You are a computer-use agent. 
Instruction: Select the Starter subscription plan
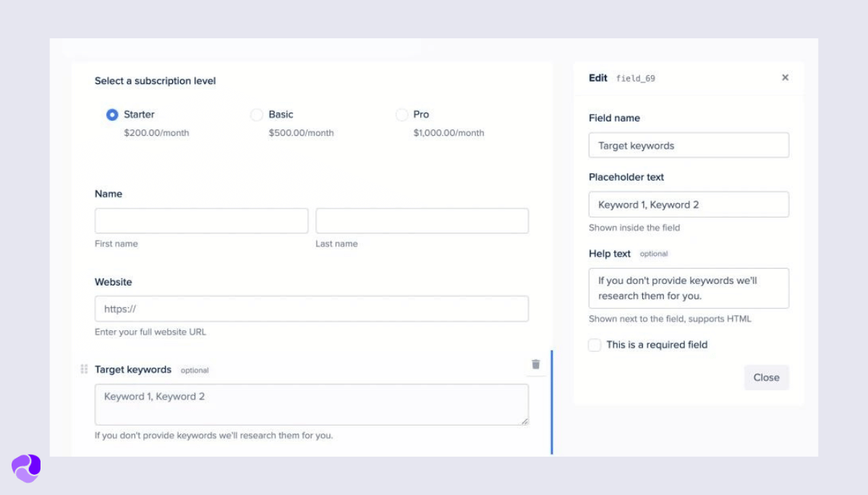point(113,114)
